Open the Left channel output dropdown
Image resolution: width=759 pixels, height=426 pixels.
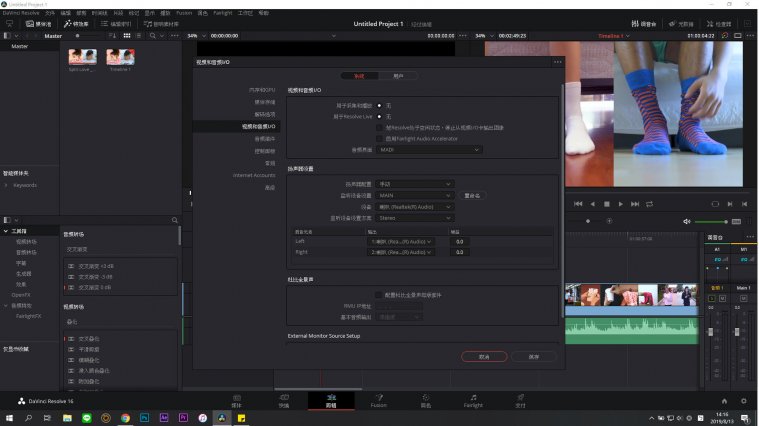tap(401, 242)
